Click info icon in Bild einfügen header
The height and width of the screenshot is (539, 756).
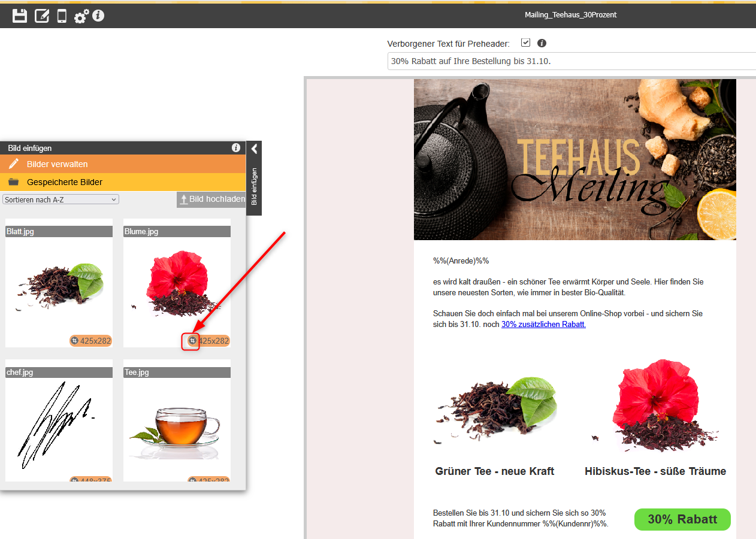coord(236,148)
